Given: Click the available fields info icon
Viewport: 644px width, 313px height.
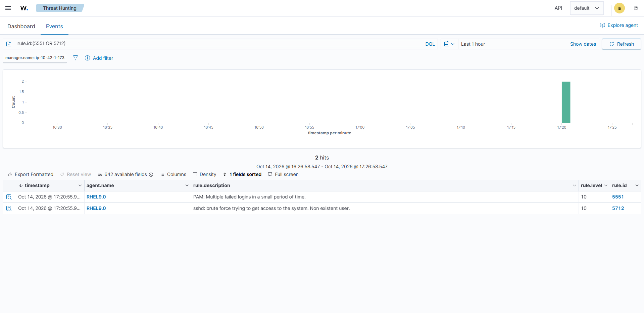Looking at the screenshot, I should coord(151,175).
